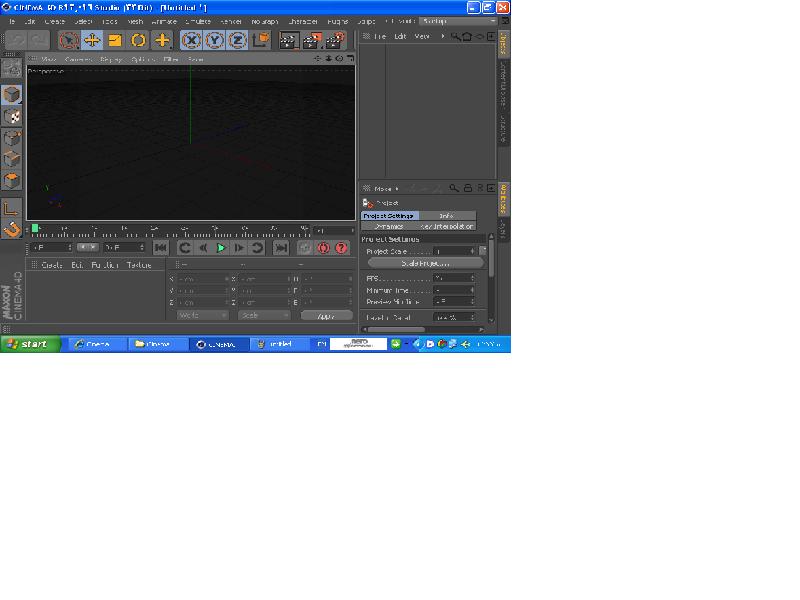Adjust the FPS value stepper
Viewport: 800px width, 600px height.
(472, 278)
